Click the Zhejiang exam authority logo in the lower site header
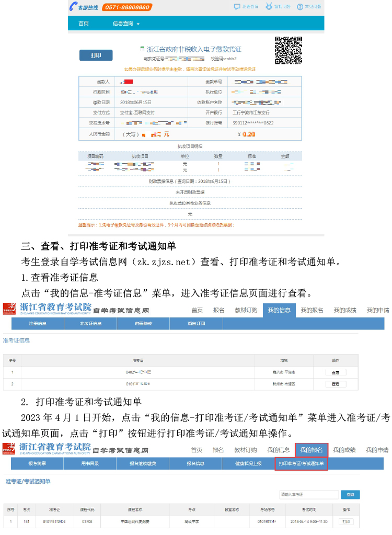The width and height of the screenshot is (392, 535). click(47, 448)
